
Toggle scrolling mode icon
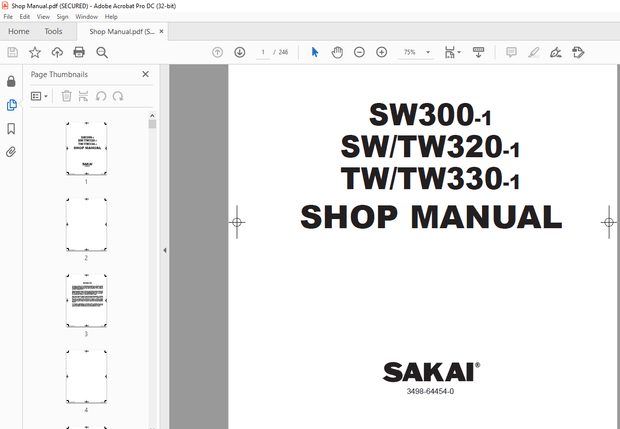pos(478,52)
